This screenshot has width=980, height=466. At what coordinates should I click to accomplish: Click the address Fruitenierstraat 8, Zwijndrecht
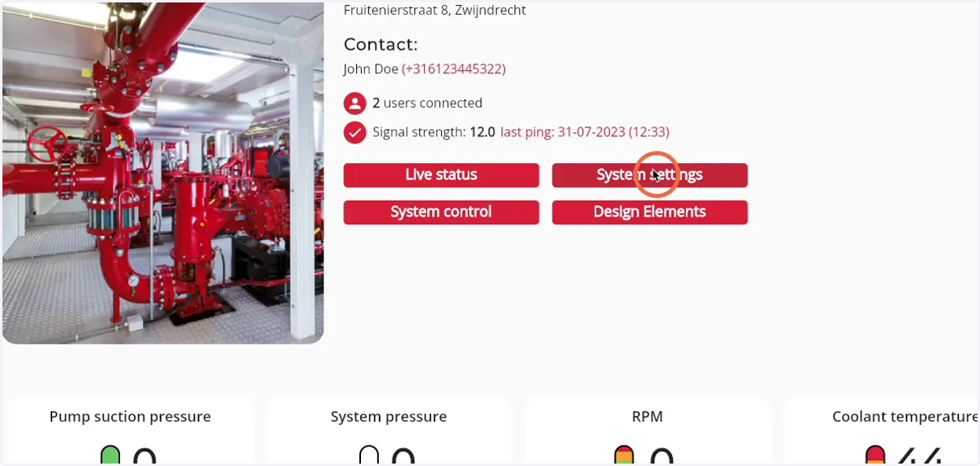434,11
